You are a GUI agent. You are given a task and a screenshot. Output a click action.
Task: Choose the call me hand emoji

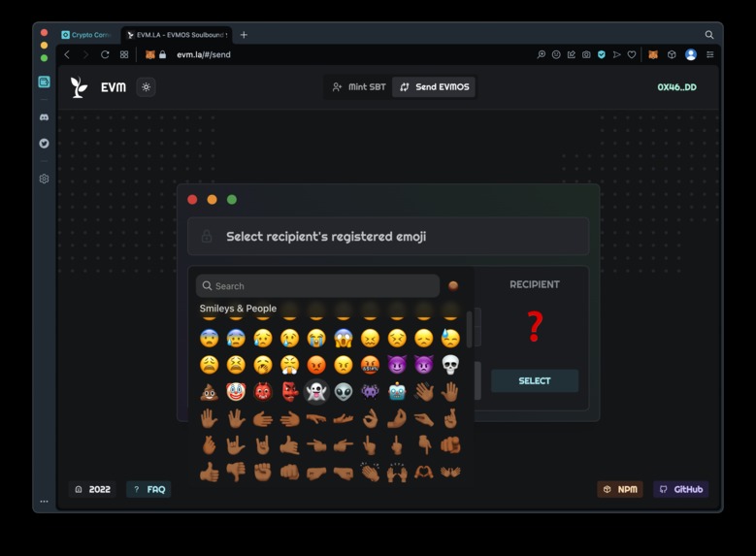coord(290,445)
